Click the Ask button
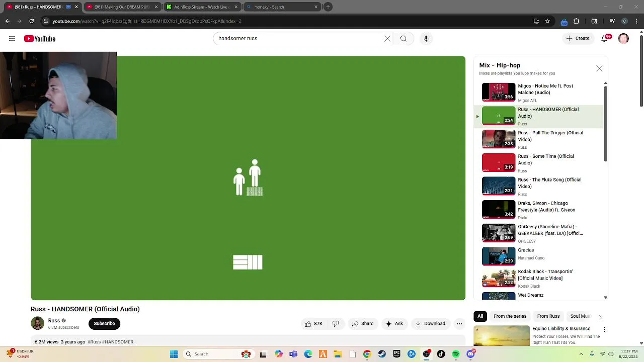 [394, 324]
